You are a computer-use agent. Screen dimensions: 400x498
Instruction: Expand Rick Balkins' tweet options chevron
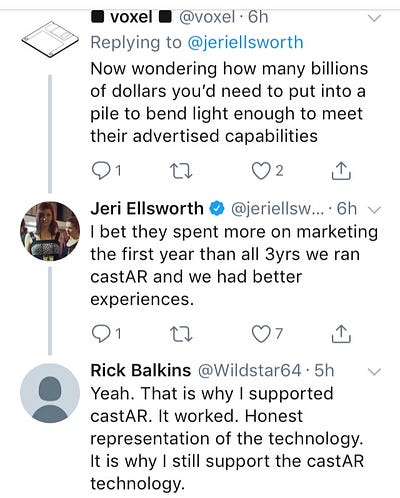[375, 371]
